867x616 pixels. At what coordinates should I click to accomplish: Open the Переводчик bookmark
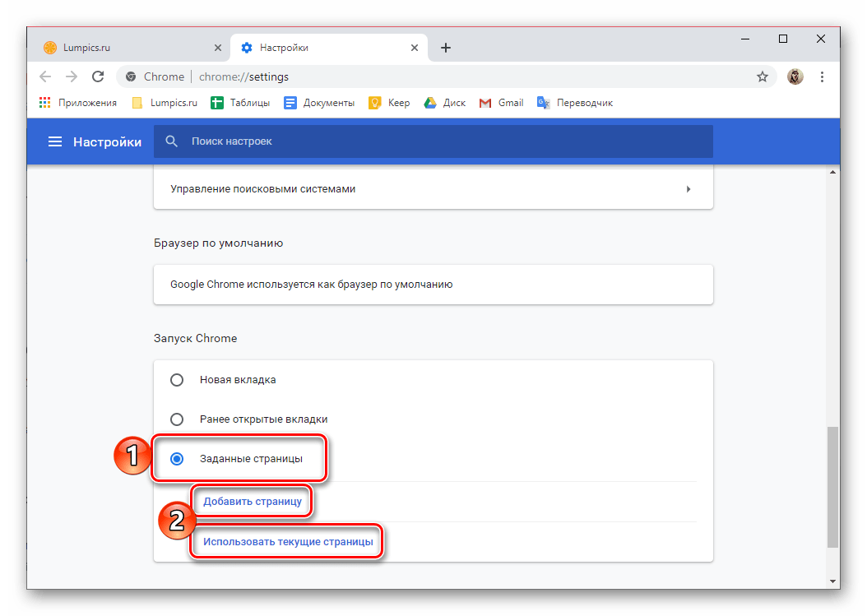tap(575, 103)
